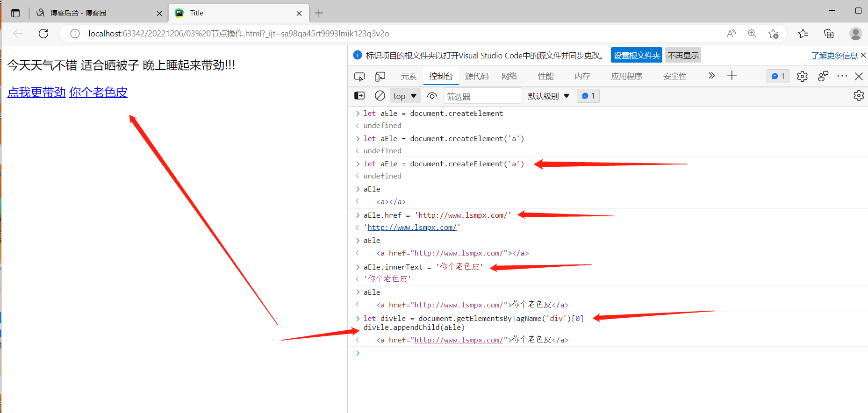868x413 pixels.
Task: Clear the console output
Action: pyautogui.click(x=380, y=96)
